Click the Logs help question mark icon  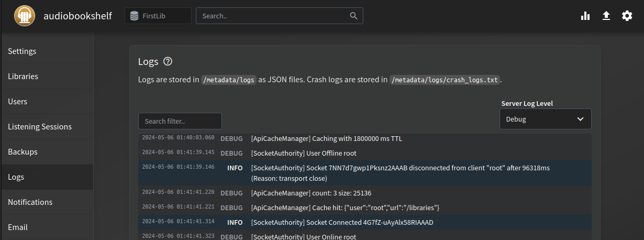[168, 62]
